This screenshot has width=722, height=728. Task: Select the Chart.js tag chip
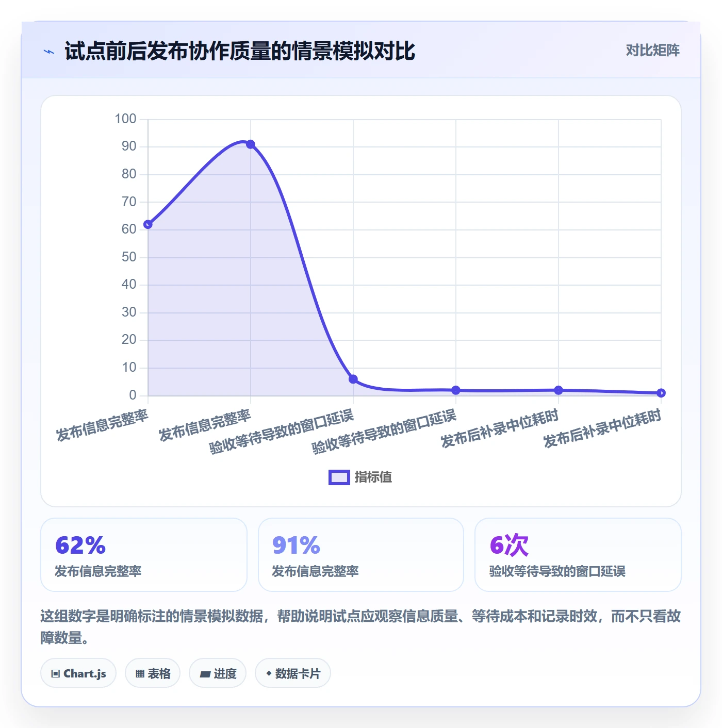click(x=78, y=673)
